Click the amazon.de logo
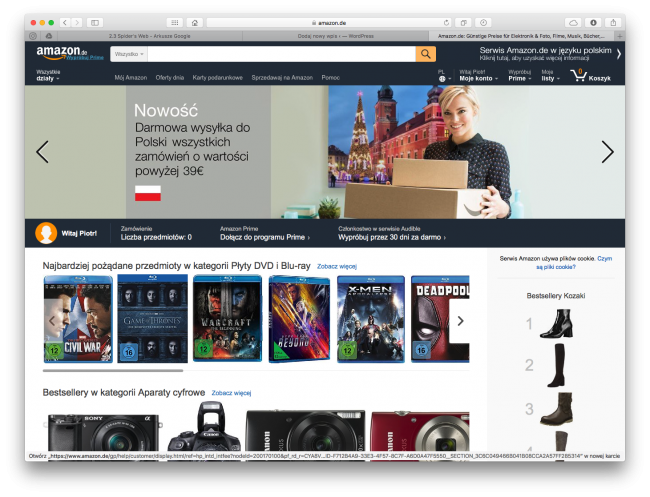Screen dimensions: 650x497 (x=62, y=52)
